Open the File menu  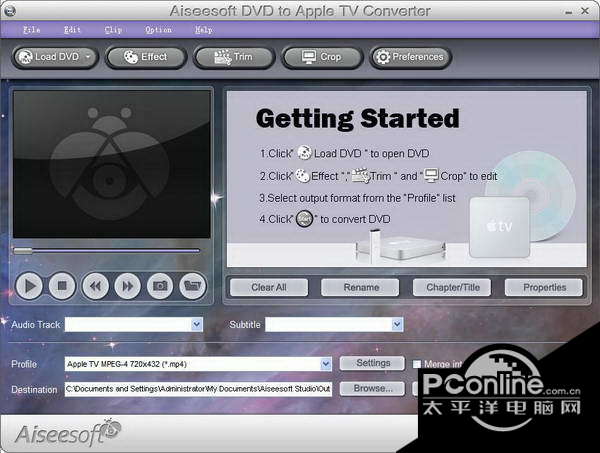32,30
